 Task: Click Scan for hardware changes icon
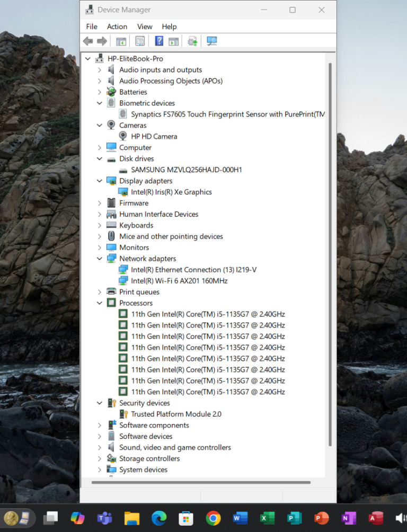click(212, 41)
